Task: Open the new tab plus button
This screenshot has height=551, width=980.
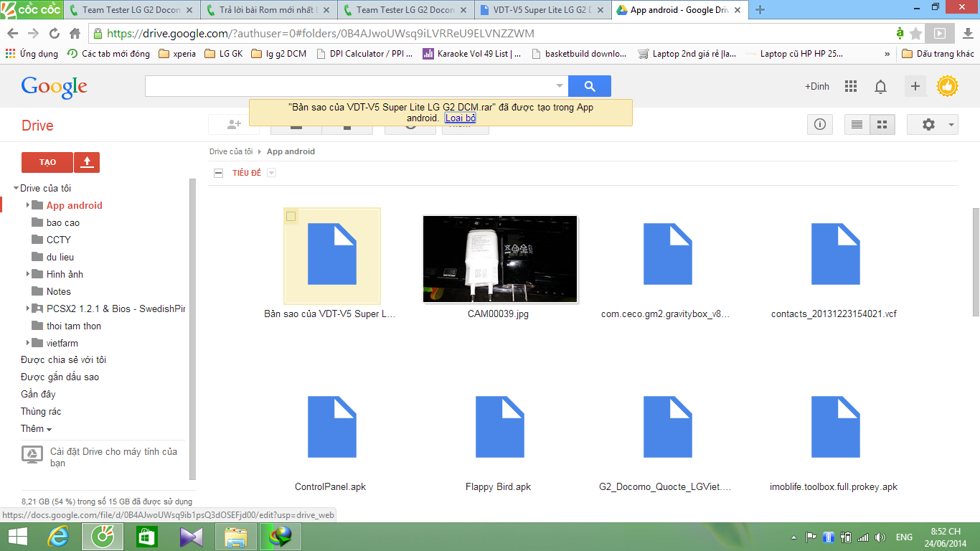Action: click(760, 9)
